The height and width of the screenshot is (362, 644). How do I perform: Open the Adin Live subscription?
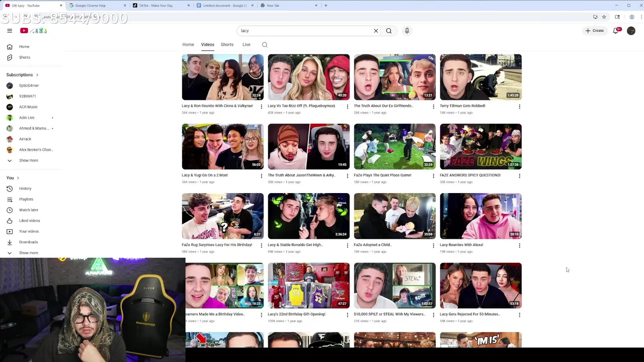point(30,118)
